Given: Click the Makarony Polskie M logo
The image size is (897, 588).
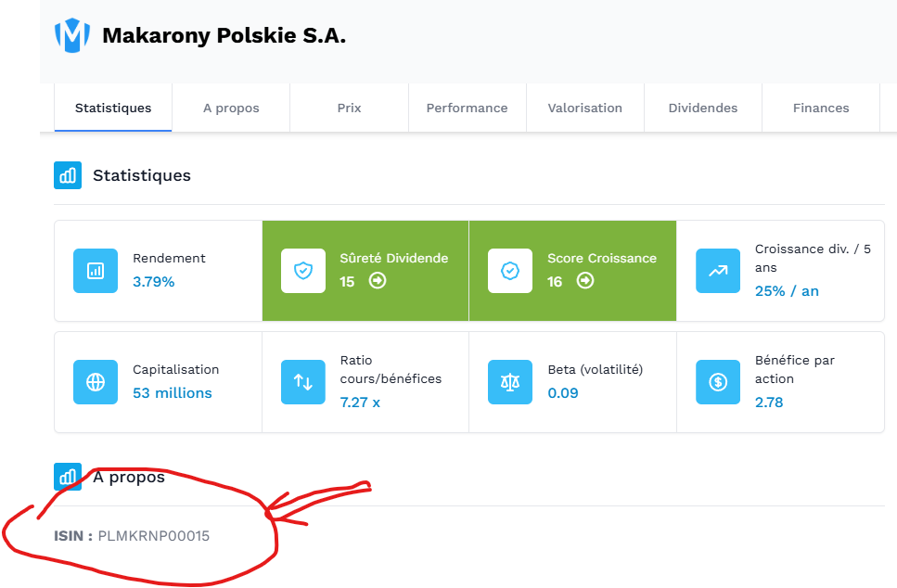Looking at the screenshot, I should tap(72, 35).
